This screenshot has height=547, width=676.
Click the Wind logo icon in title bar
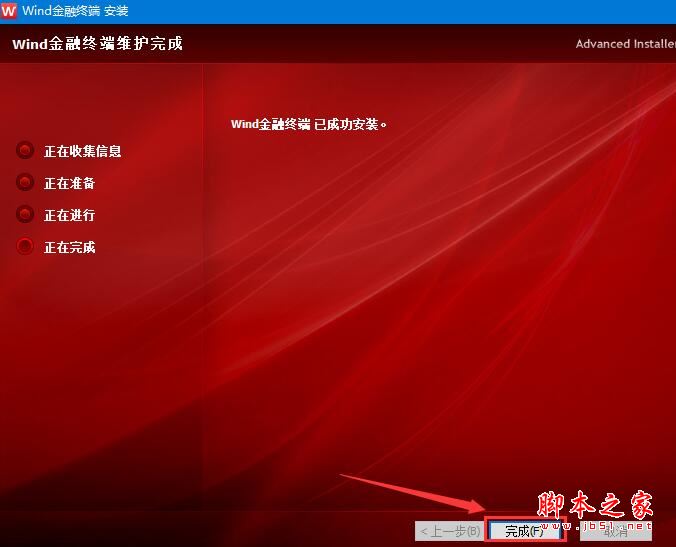(8, 10)
